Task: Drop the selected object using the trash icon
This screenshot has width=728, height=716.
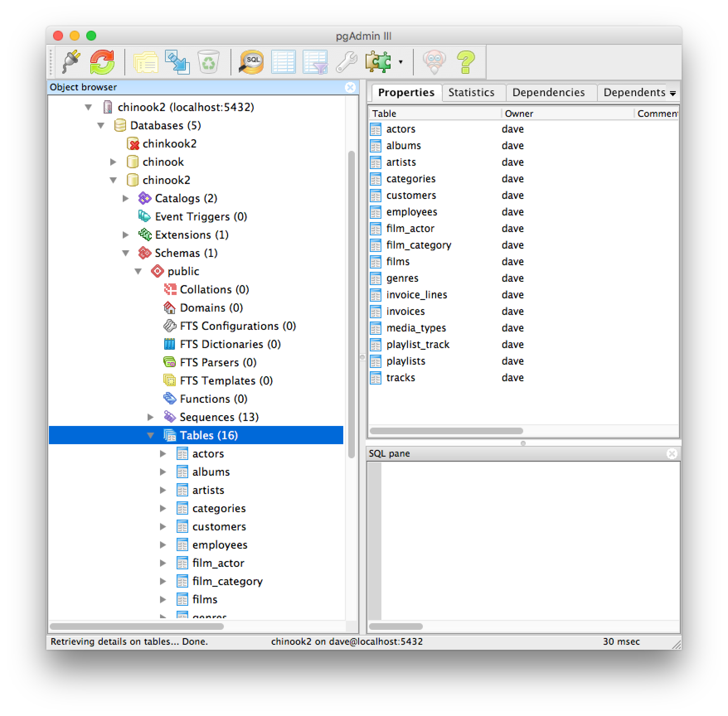Action: pos(209,61)
